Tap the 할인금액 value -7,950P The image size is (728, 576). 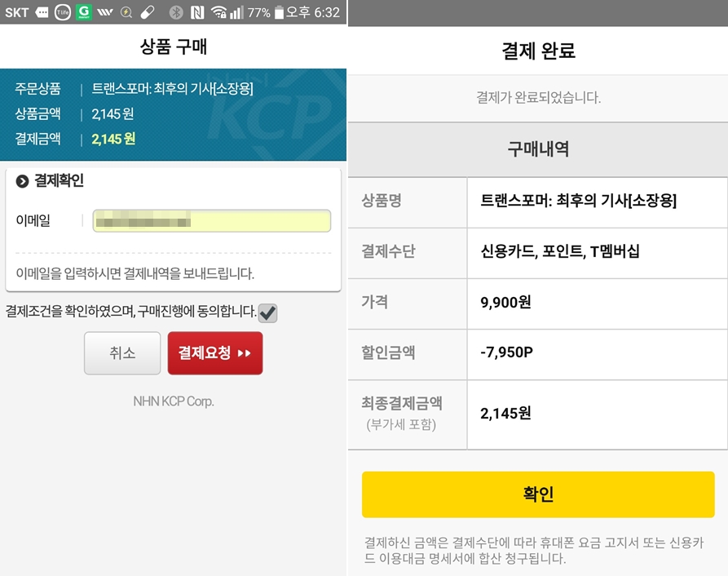coord(506,352)
